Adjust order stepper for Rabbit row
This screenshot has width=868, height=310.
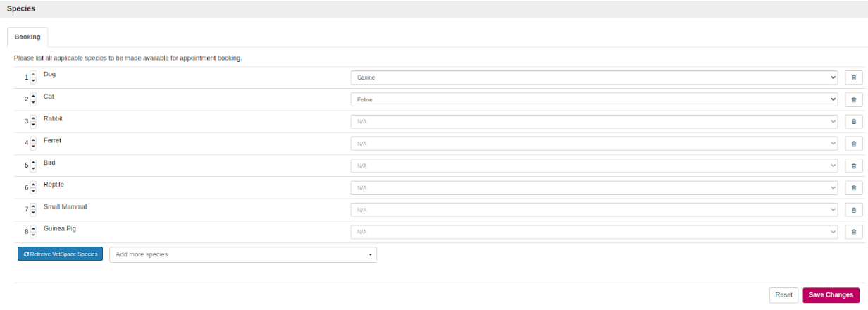point(33,122)
